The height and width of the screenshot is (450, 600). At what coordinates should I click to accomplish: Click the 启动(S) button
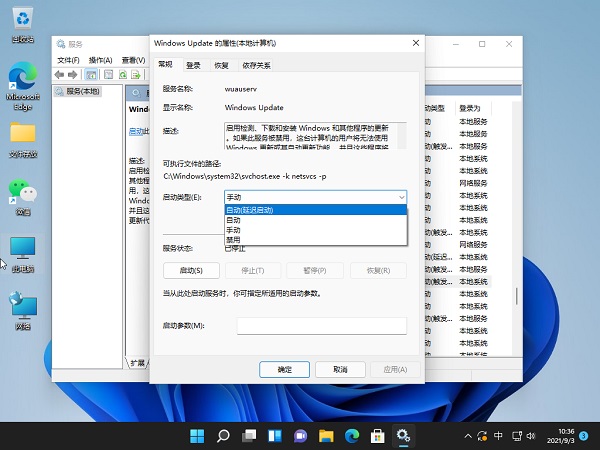click(x=190, y=270)
